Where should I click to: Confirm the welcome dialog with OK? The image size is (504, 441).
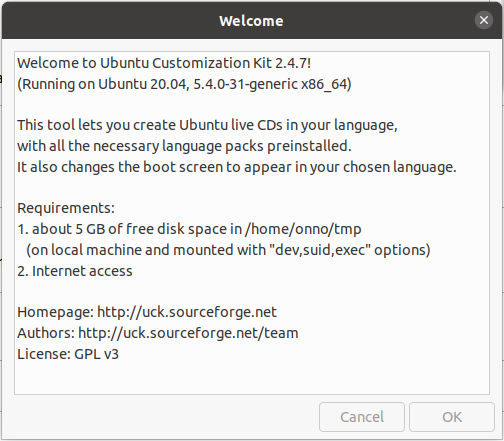(x=452, y=417)
